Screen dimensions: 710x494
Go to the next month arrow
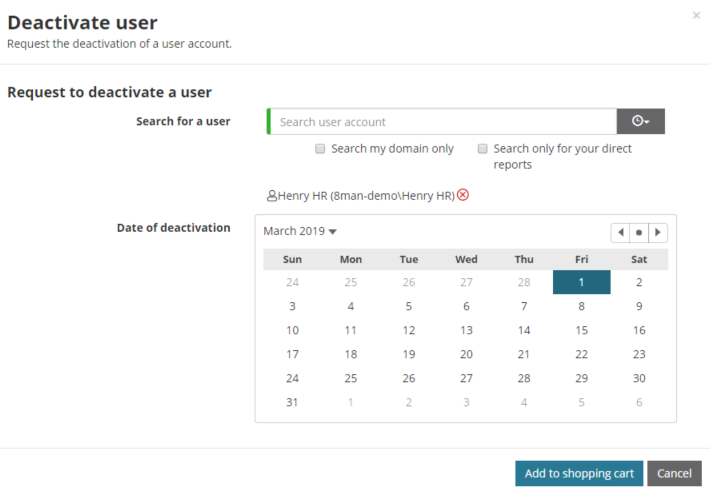pyautogui.click(x=657, y=232)
